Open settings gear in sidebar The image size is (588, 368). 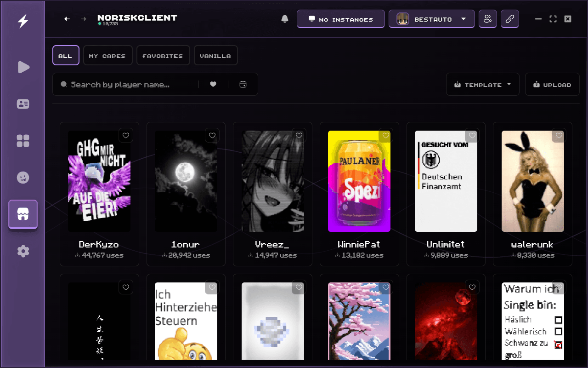[23, 251]
